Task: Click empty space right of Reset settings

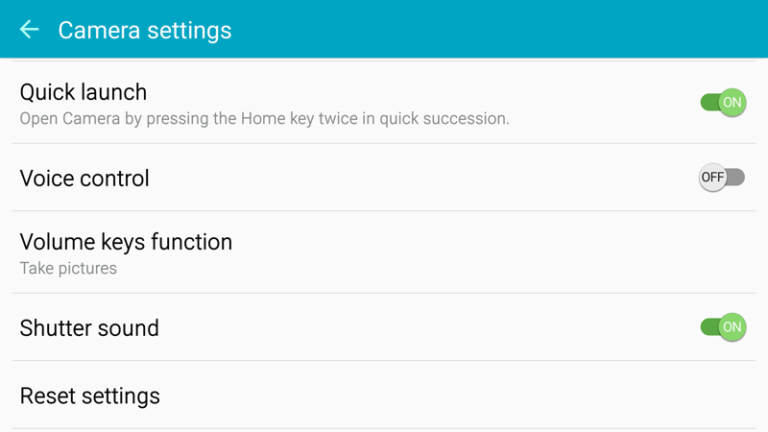Action: 500,396
